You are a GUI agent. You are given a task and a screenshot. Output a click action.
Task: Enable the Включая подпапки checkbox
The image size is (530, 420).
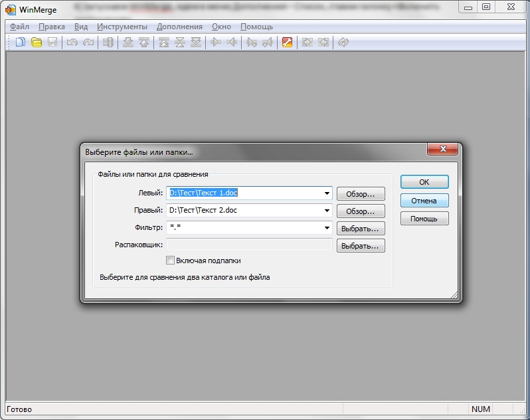coord(170,261)
